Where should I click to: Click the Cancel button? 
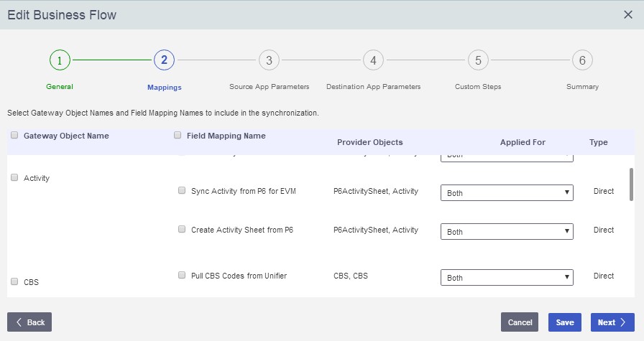[520, 322]
